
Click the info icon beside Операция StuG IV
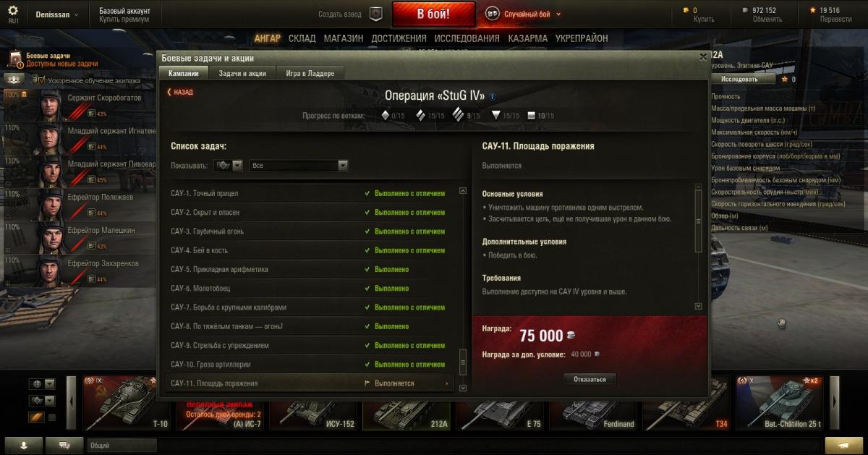pos(493,96)
